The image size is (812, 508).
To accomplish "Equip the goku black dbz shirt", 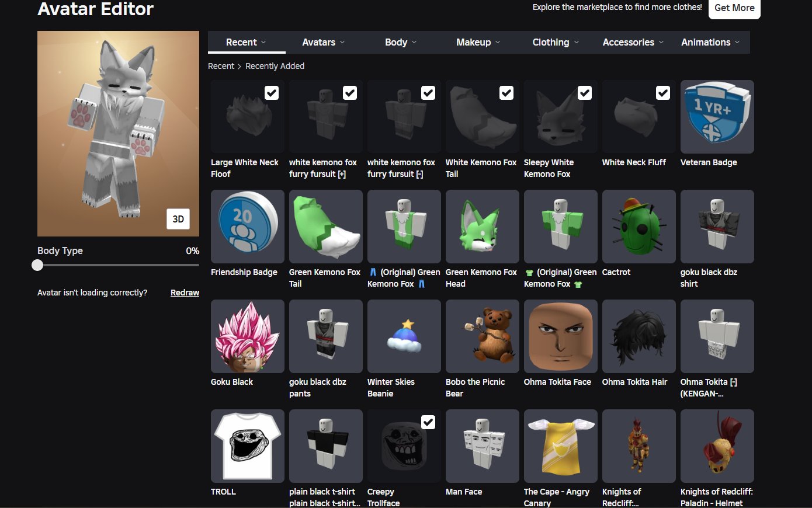I will coord(717,227).
